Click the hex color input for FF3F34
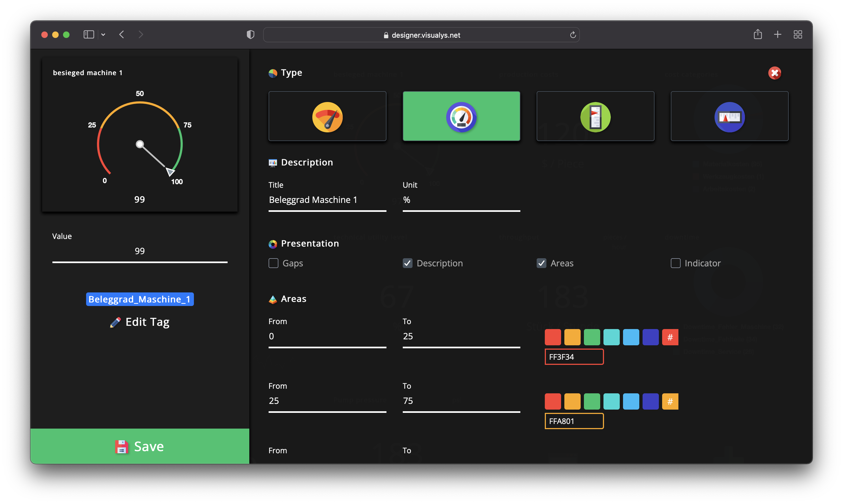 pyautogui.click(x=573, y=357)
